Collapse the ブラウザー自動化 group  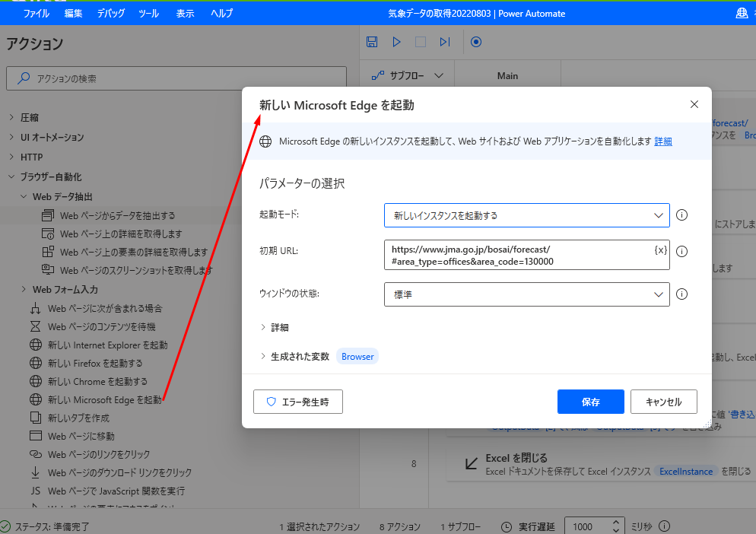[x=11, y=176]
